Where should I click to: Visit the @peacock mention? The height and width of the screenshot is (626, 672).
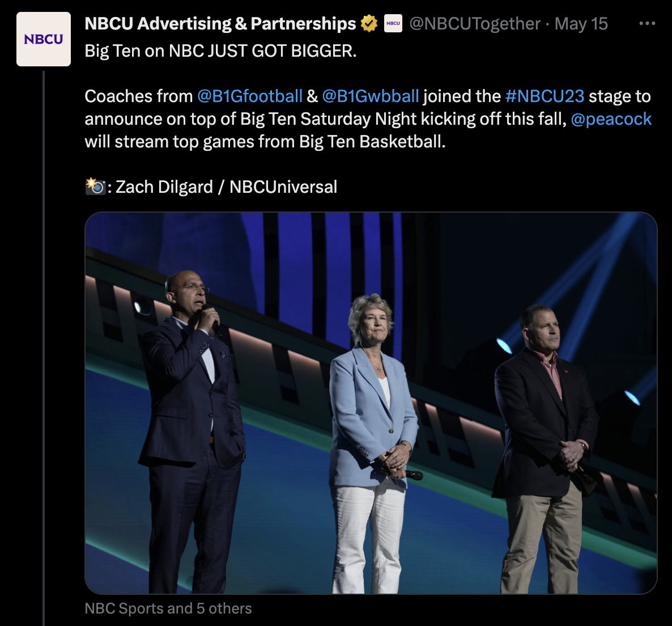[611, 119]
